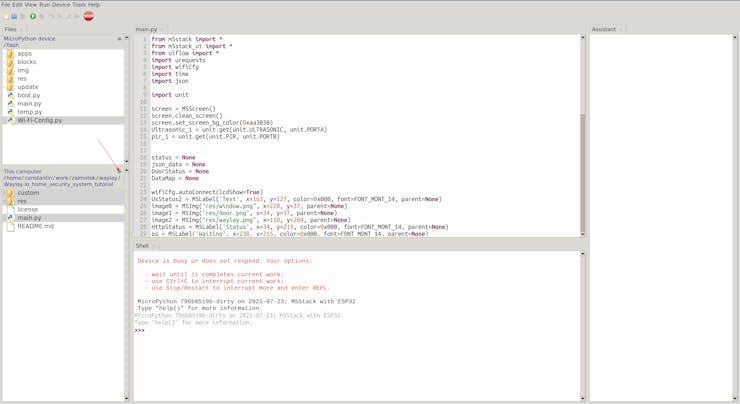Expand the apps folder tree node
This screenshot has width=740, height=404.
(x=4, y=54)
